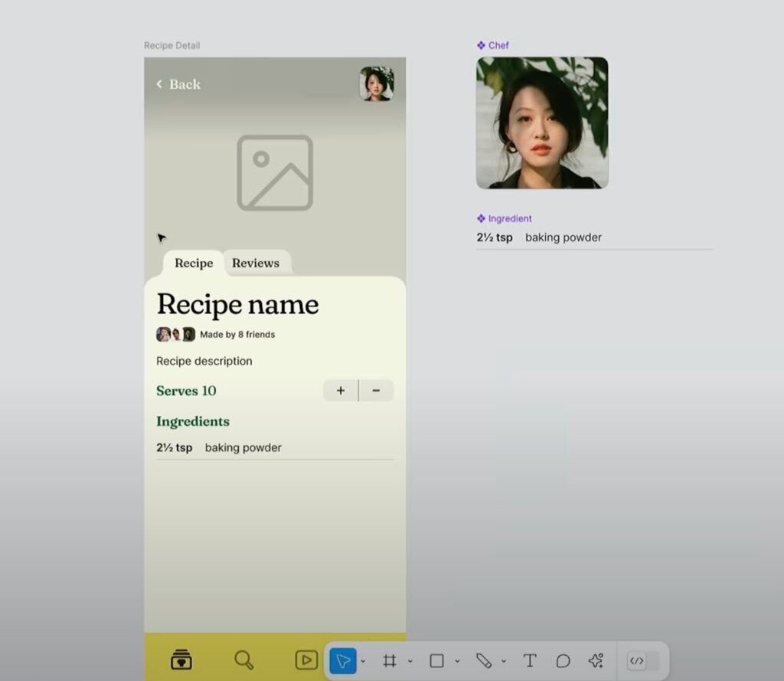784x681 pixels.
Task: Select the Ingredients heading
Action: [x=193, y=421]
